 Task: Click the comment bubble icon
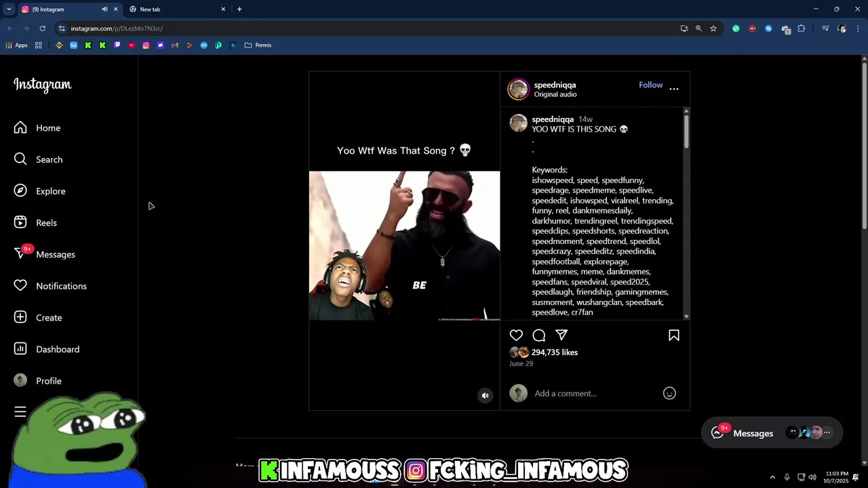tap(539, 335)
